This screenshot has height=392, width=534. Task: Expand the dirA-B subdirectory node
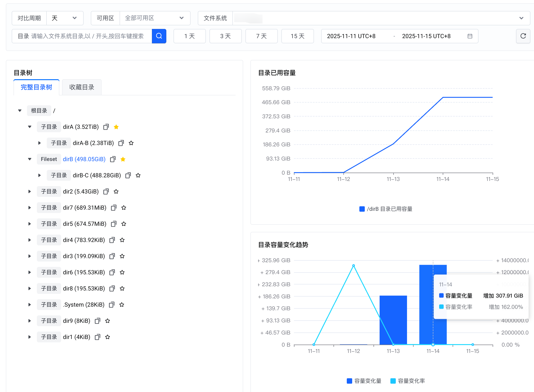[x=39, y=143]
